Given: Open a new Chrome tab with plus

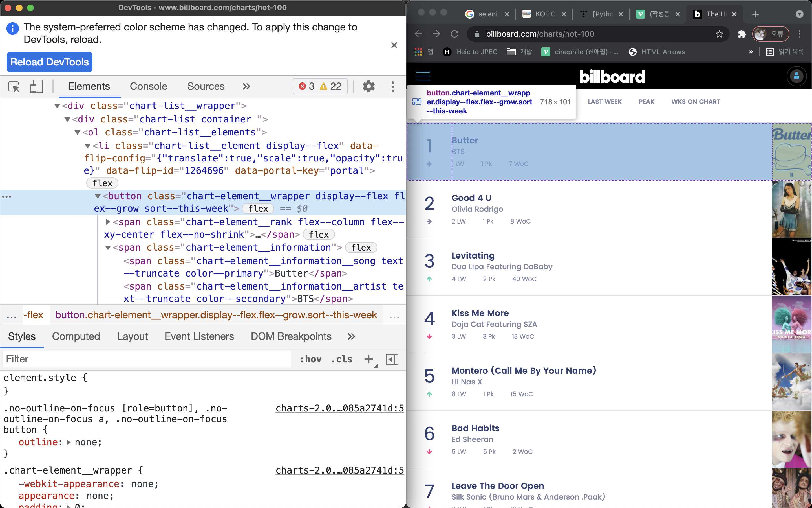Looking at the screenshot, I should click(x=755, y=14).
